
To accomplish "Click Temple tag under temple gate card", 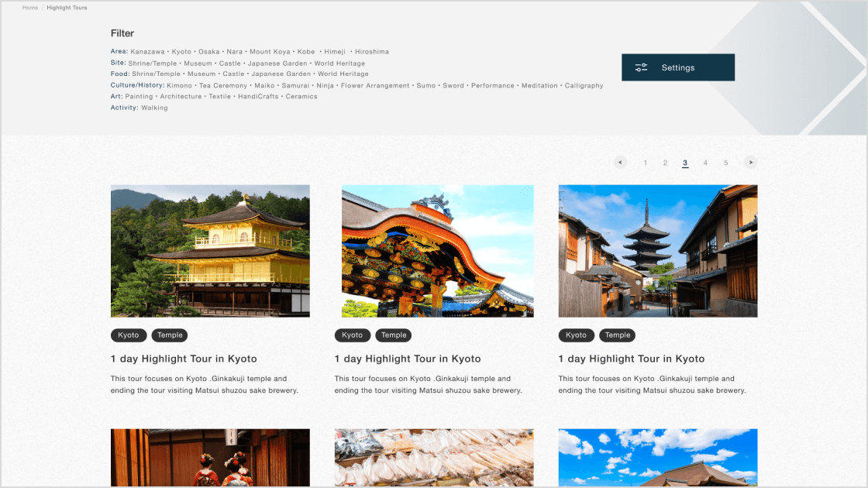I will pyautogui.click(x=394, y=335).
